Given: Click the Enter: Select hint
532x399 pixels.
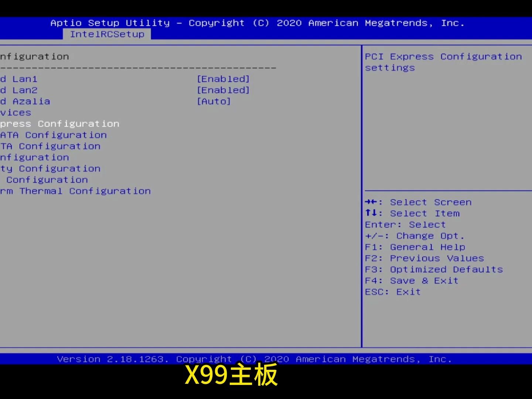Looking at the screenshot, I should [x=405, y=225].
